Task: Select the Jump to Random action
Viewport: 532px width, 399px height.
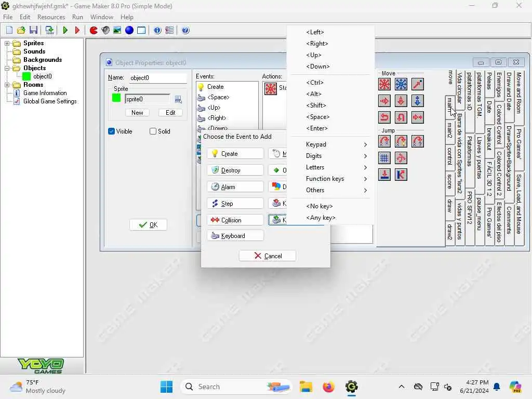Action: pyautogui.click(x=418, y=141)
